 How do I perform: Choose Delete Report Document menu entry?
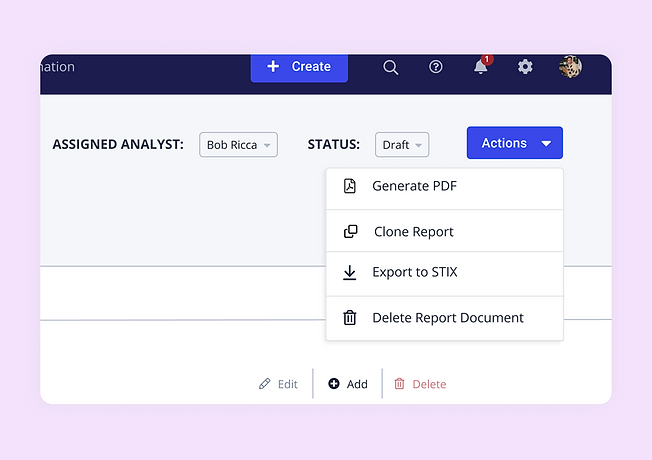[445, 318]
